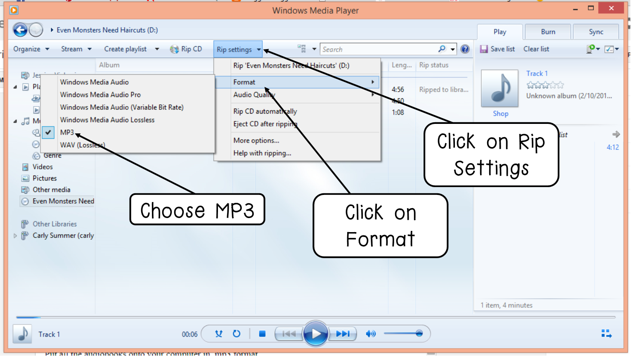Stop playback with the square button
Viewport: 644px width, 356px height.
click(x=262, y=334)
